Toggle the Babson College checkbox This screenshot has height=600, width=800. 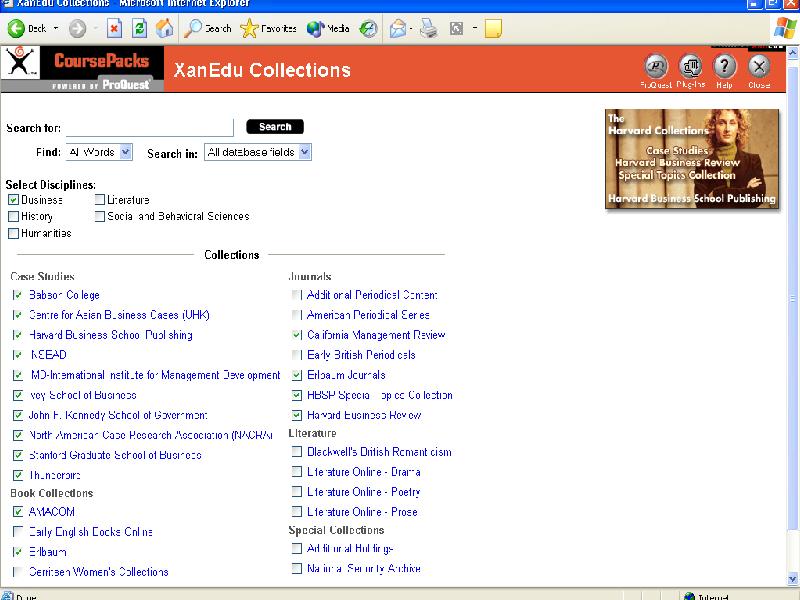coord(18,295)
